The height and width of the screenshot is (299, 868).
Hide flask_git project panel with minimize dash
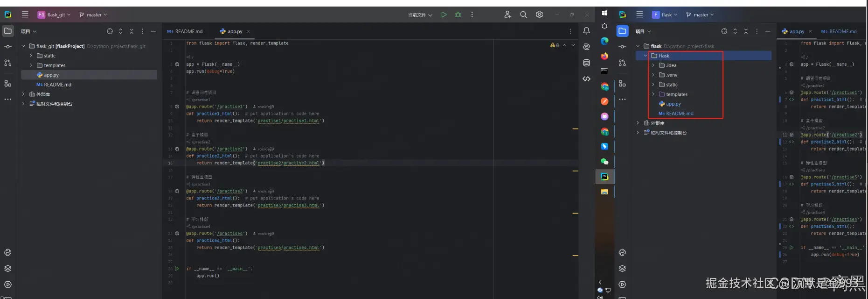tap(153, 31)
